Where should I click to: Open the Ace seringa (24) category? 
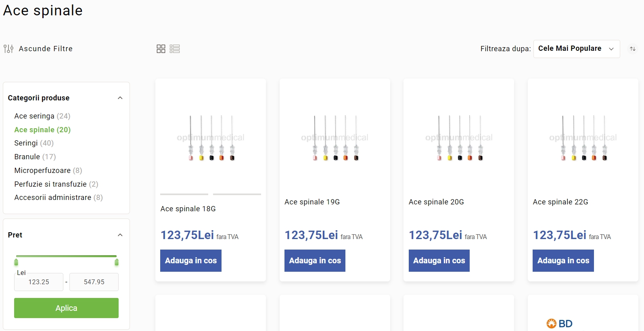42,116
